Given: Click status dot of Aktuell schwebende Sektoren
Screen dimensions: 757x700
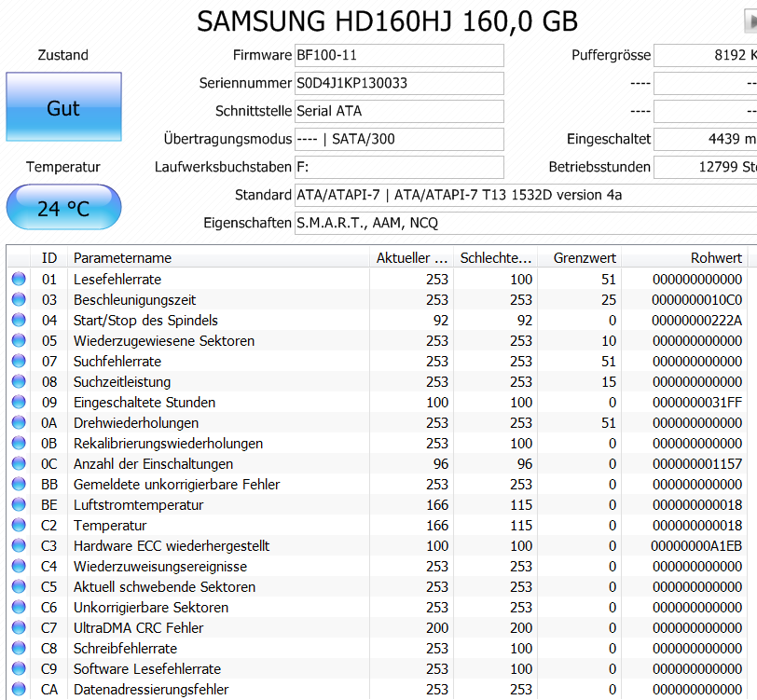Looking at the screenshot, I should pos(19,587).
